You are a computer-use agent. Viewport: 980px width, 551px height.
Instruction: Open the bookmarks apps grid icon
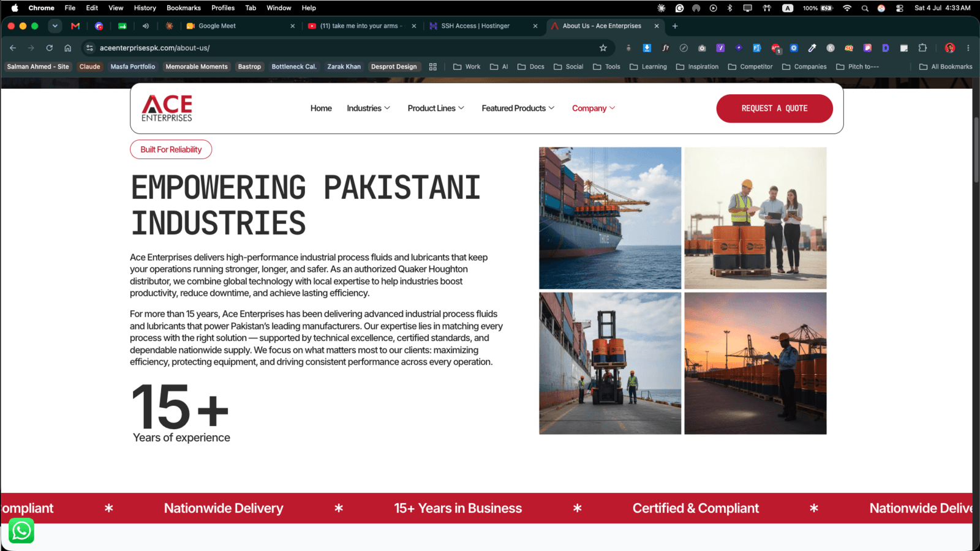(x=433, y=67)
